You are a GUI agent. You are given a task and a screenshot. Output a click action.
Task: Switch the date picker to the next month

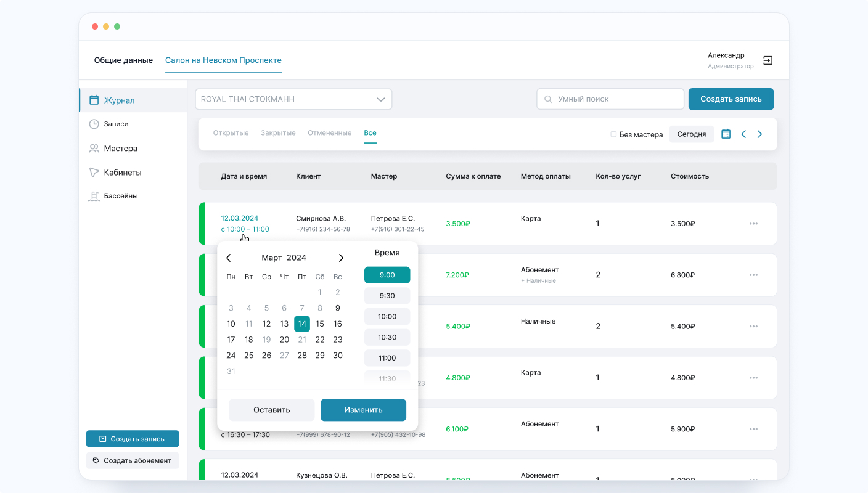pyautogui.click(x=341, y=258)
